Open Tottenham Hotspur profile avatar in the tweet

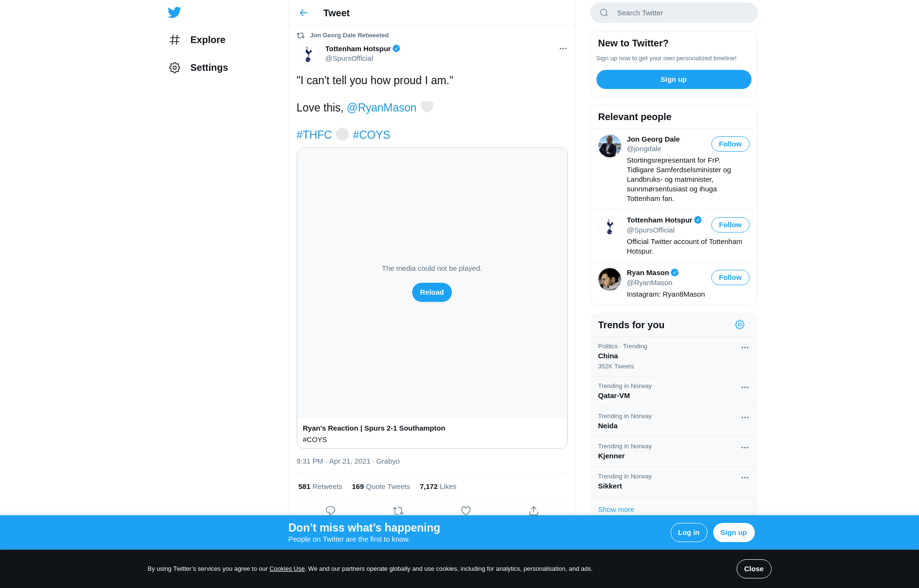308,54
